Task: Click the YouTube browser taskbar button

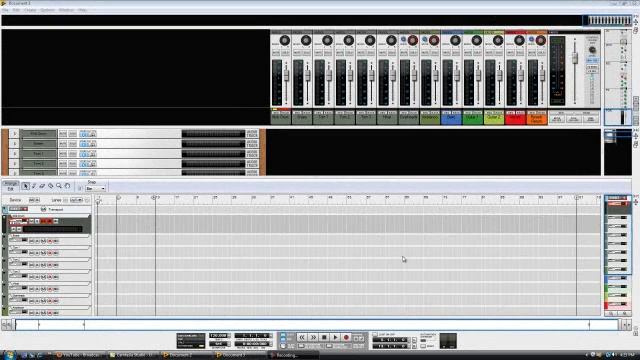Action: (x=80, y=355)
